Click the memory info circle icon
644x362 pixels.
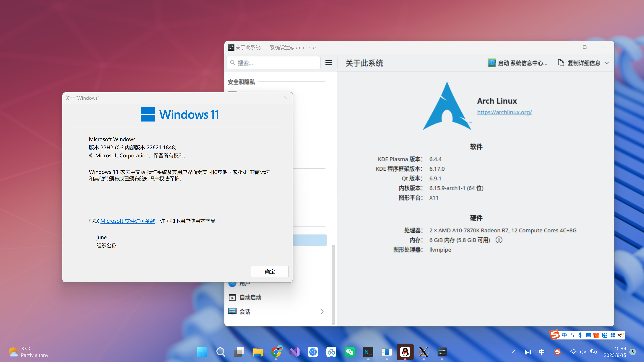499,240
